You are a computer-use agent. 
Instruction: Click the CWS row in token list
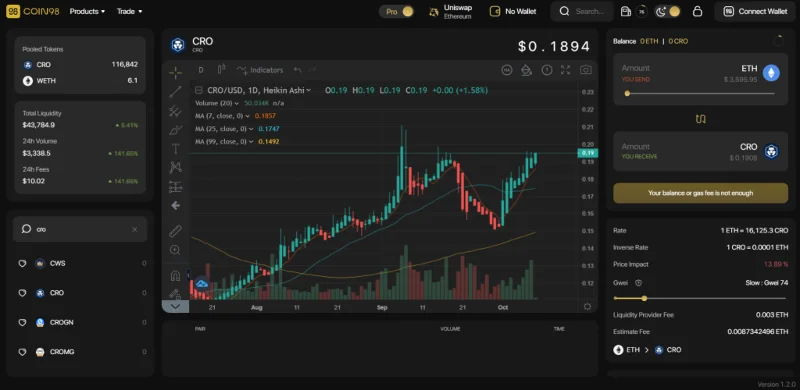(81, 263)
